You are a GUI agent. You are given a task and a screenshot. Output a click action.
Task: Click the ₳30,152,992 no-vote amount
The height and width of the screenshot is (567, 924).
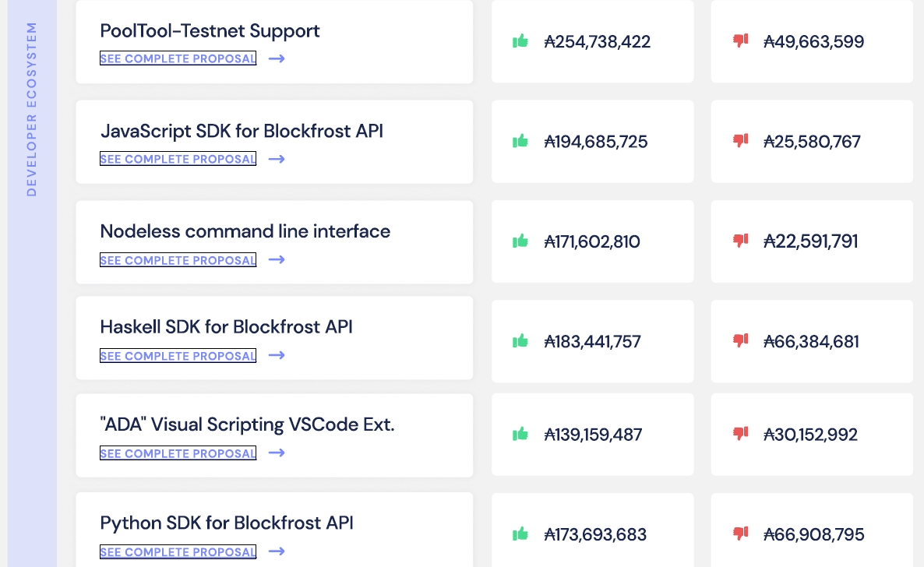[810, 435]
